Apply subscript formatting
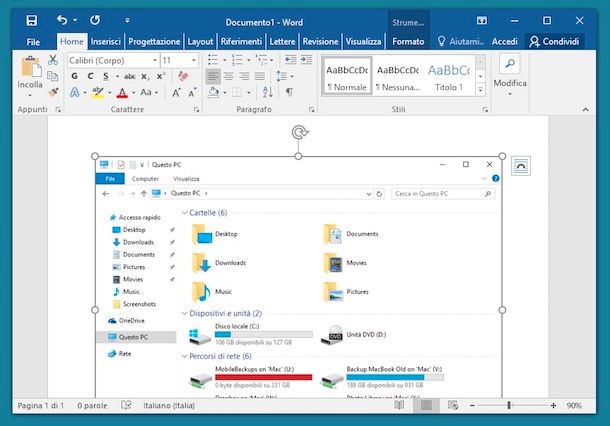610x426 pixels. point(145,76)
